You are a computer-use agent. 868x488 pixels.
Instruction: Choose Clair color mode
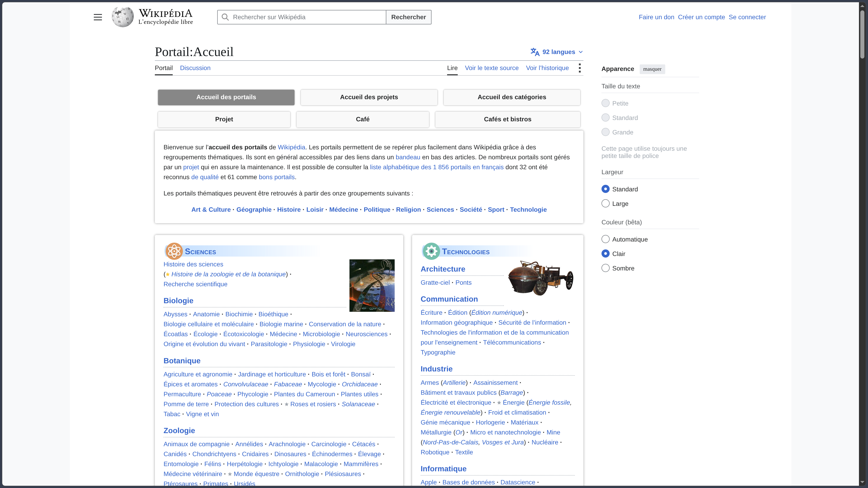point(606,253)
